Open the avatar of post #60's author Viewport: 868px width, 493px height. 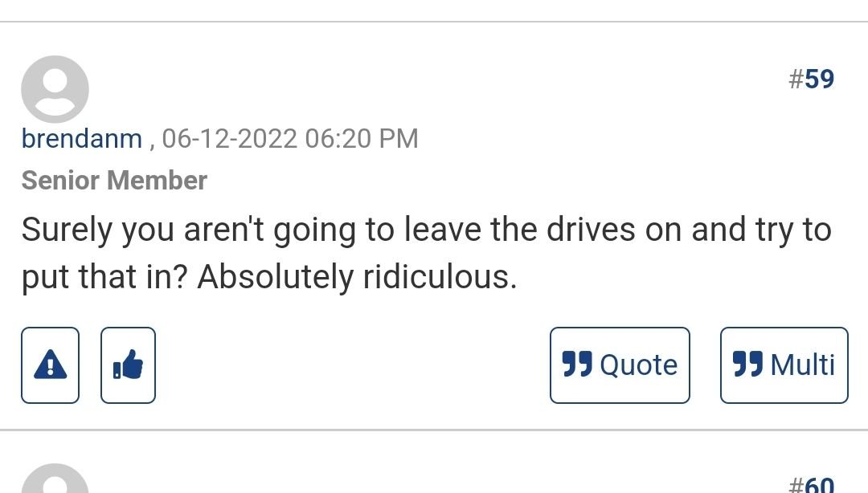(55, 482)
